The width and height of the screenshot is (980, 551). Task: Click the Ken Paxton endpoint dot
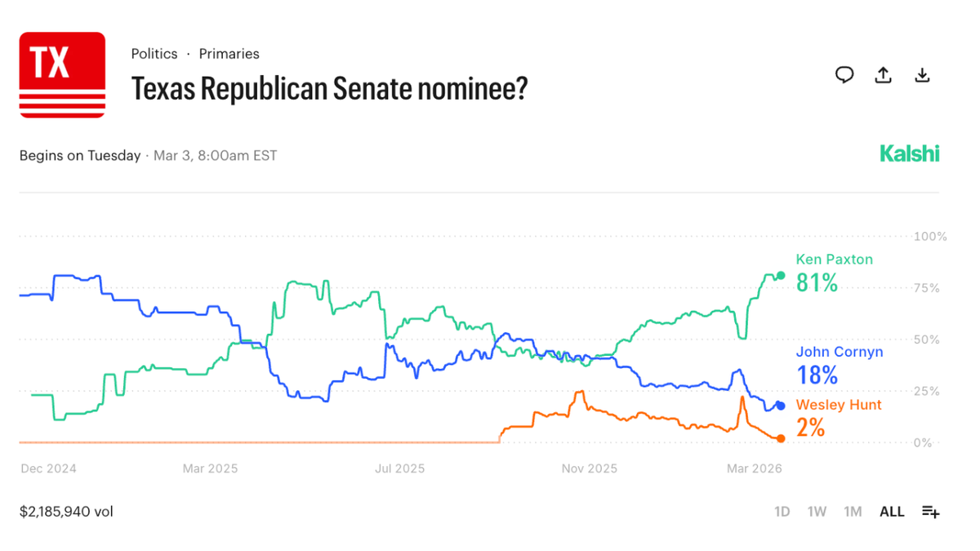(x=781, y=276)
